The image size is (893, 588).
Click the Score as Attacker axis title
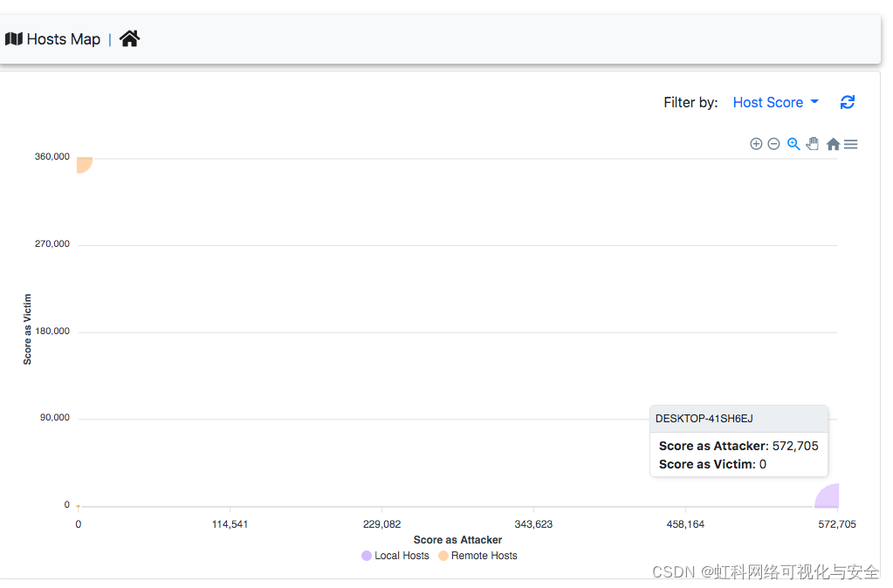pos(458,540)
